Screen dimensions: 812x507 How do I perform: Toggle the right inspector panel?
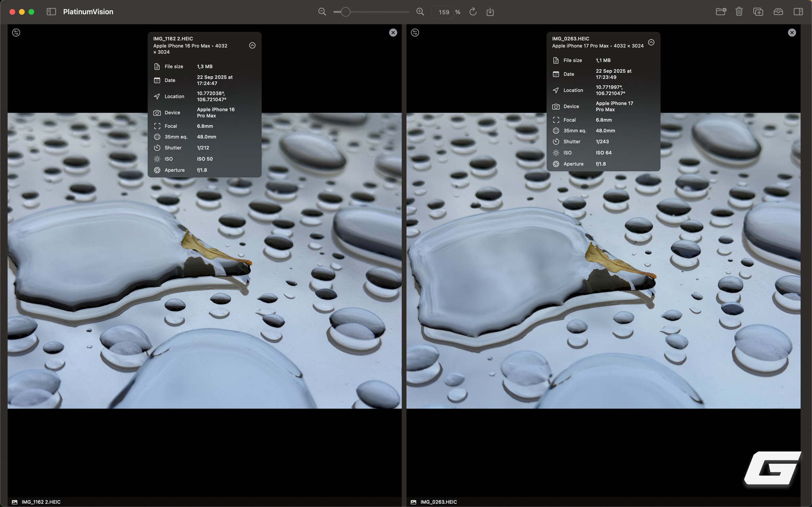[798, 12]
